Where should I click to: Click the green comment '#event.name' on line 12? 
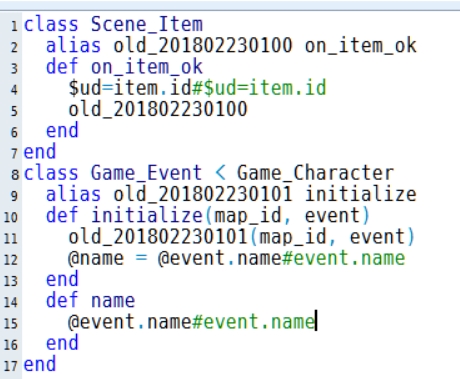(344, 258)
